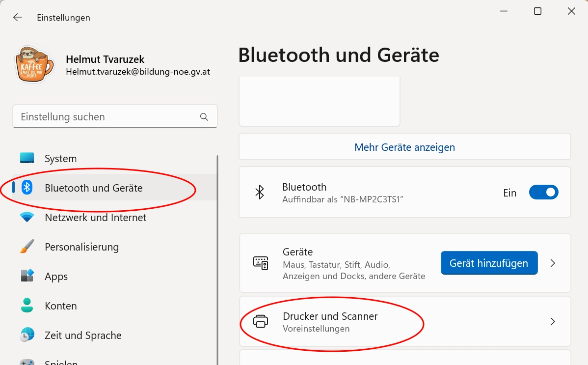588x365 pixels.
Task: Click the Konten person icon
Action: click(27, 306)
